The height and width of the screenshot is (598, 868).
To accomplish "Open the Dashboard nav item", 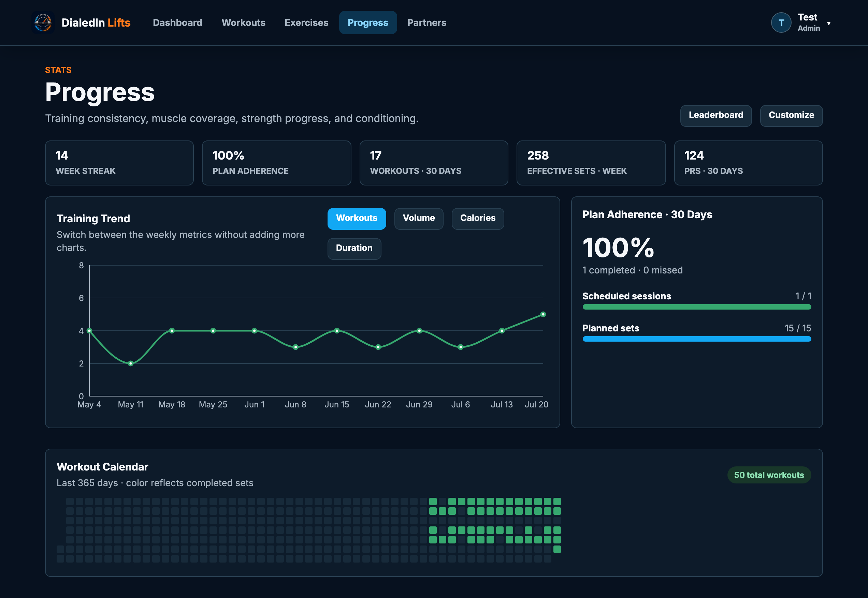I will pyautogui.click(x=177, y=23).
